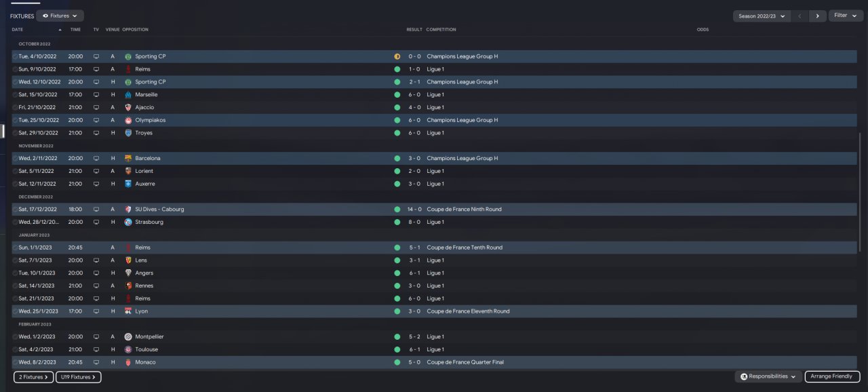Click the TV icon on the Troyes row
The width and height of the screenshot is (868, 392).
pos(96,133)
